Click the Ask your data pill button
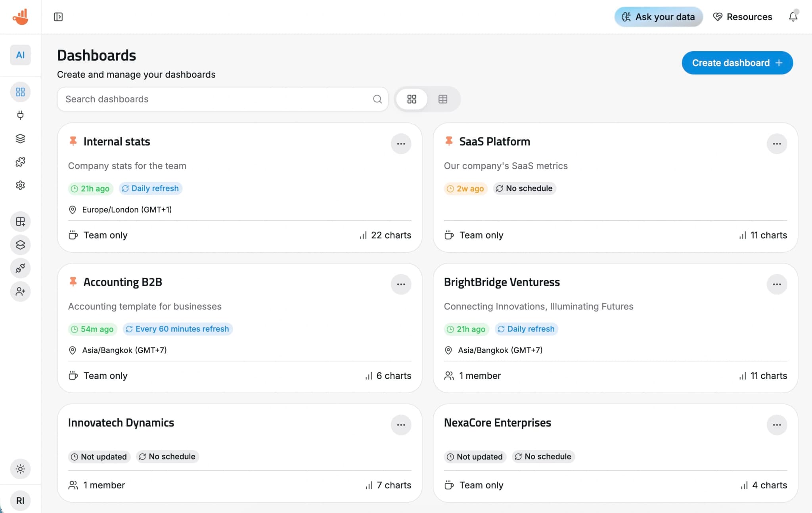The image size is (812, 513). (x=658, y=17)
